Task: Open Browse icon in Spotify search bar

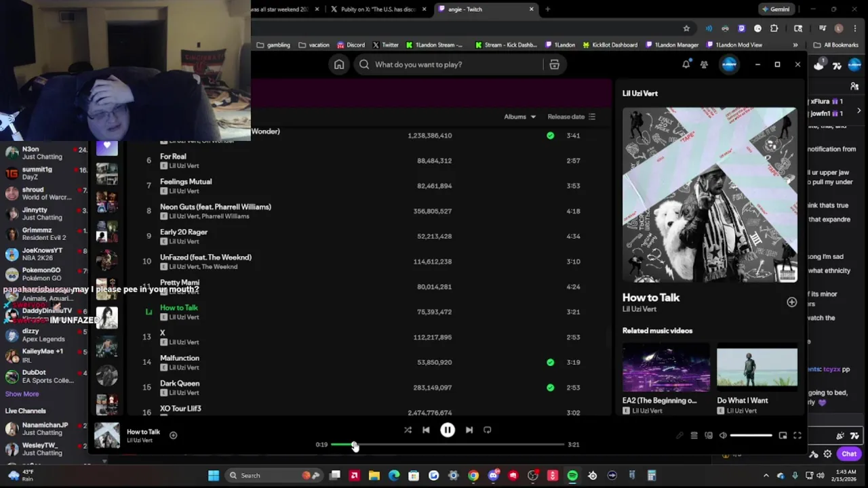Action: click(x=554, y=64)
